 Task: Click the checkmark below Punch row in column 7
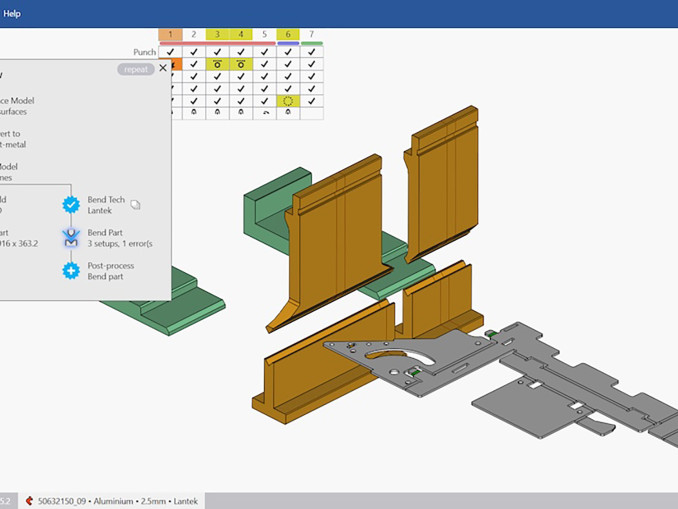tap(311, 64)
